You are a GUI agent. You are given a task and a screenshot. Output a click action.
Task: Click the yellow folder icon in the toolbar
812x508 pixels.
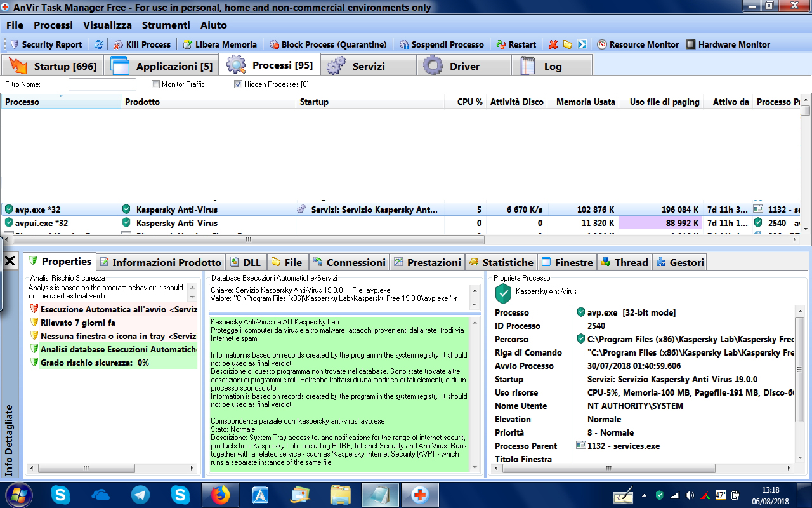(x=568, y=44)
